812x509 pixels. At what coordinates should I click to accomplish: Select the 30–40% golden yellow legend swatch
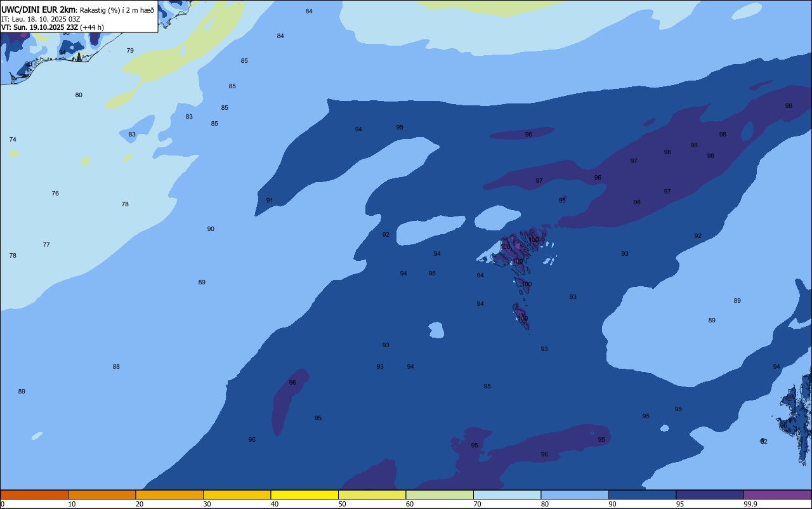237,494
